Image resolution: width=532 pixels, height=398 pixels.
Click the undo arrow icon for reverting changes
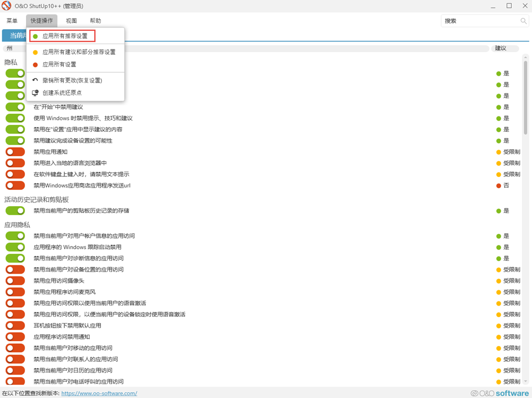coord(35,80)
